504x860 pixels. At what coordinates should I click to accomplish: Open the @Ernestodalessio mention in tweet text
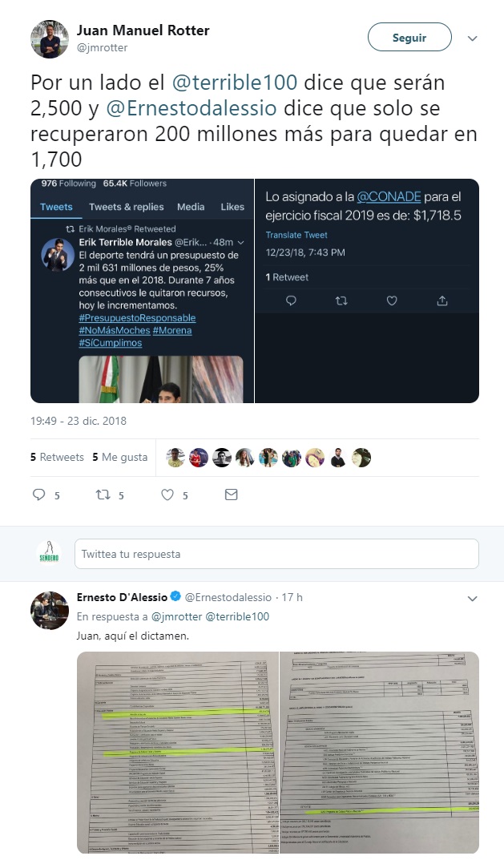click(191, 108)
